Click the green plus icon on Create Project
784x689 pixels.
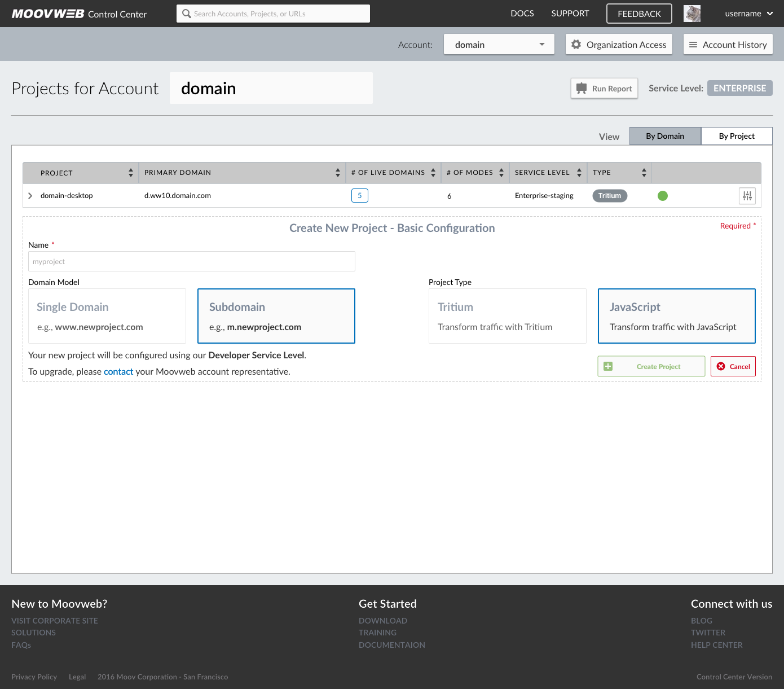tap(608, 366)
